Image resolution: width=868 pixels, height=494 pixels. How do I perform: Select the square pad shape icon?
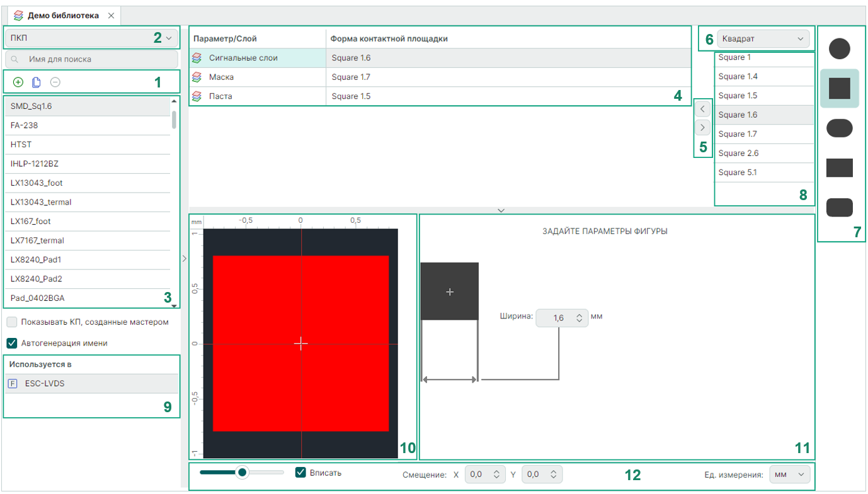pyautogui.click(x=839, y=89)
